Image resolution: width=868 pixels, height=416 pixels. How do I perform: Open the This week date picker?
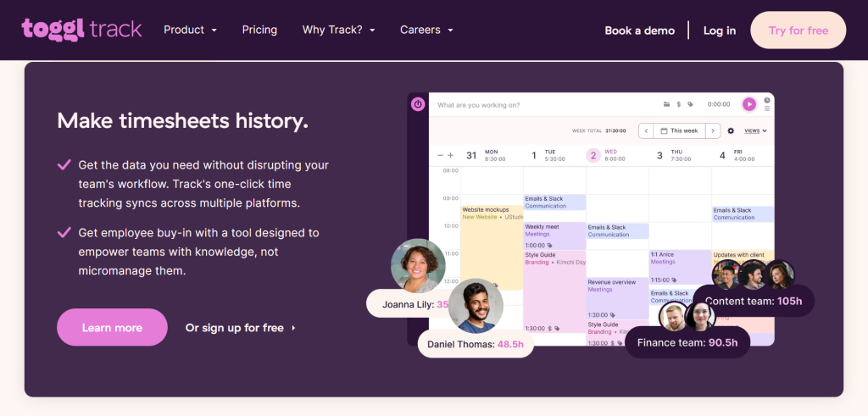pos(679,131)
